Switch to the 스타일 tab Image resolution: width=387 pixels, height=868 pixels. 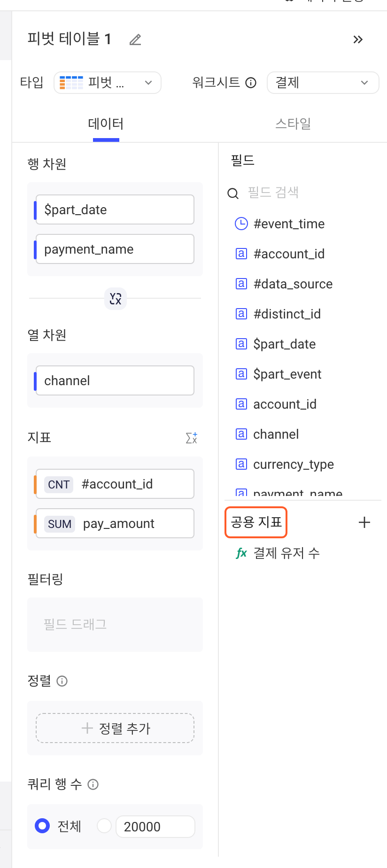point(293,124)
